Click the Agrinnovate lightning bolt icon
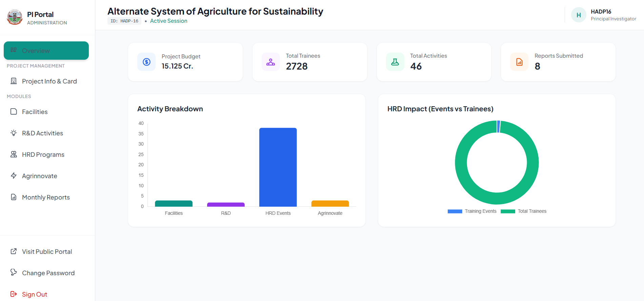The width and height of the screenshot is (644, 301). click(14, 176)
